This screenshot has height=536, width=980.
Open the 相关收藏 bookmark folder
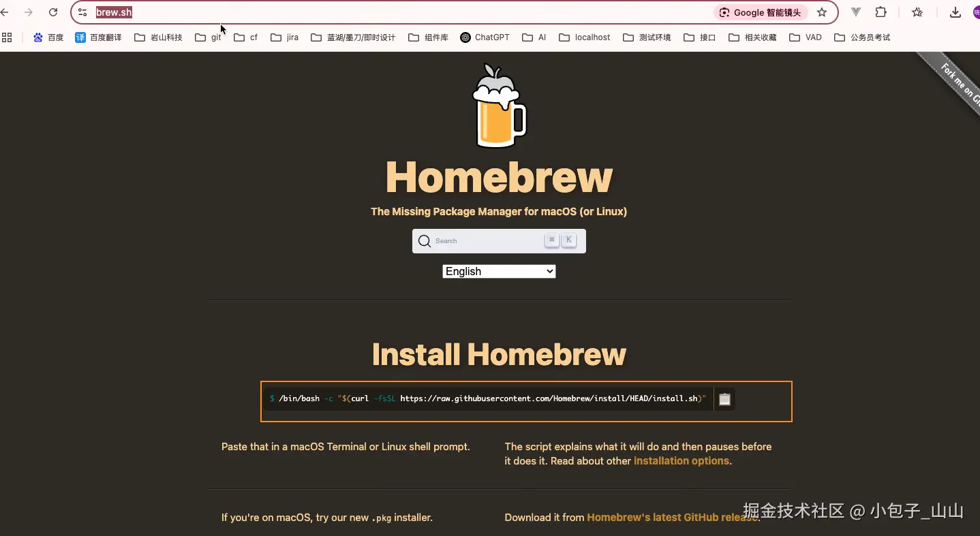point(752,37)
